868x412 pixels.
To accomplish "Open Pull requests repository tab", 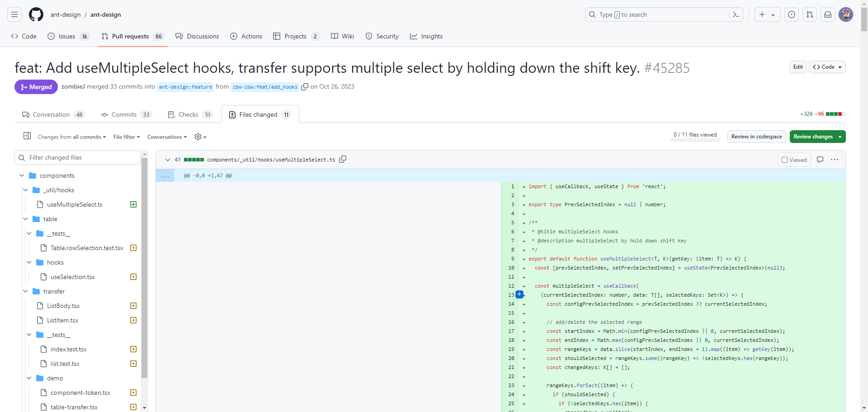I will [132, 36].
